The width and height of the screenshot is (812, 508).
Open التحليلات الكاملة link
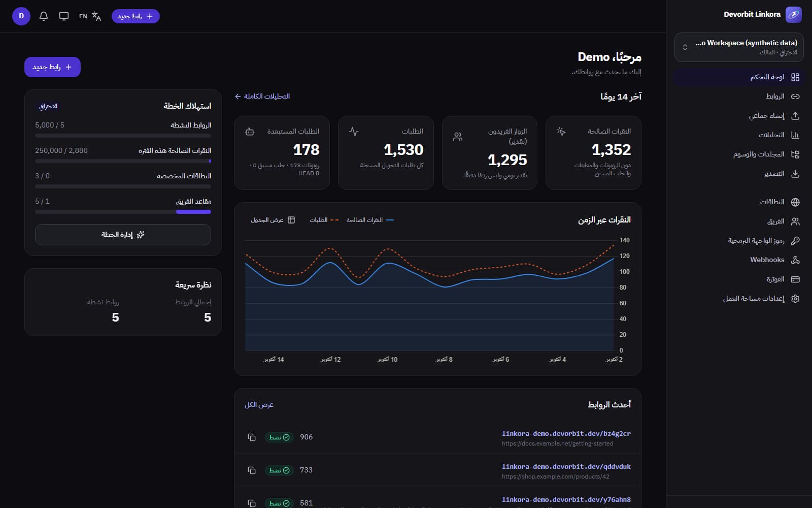click(x=262, y=97)
